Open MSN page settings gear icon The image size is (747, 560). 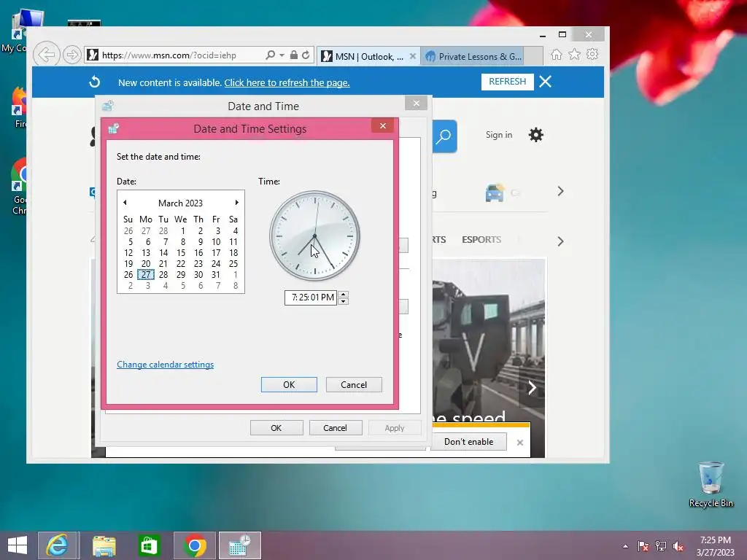536,135
